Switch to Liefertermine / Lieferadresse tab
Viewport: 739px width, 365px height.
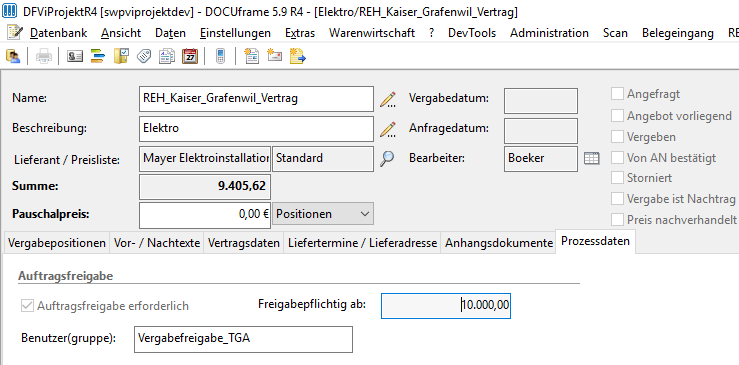pos(362,243)
